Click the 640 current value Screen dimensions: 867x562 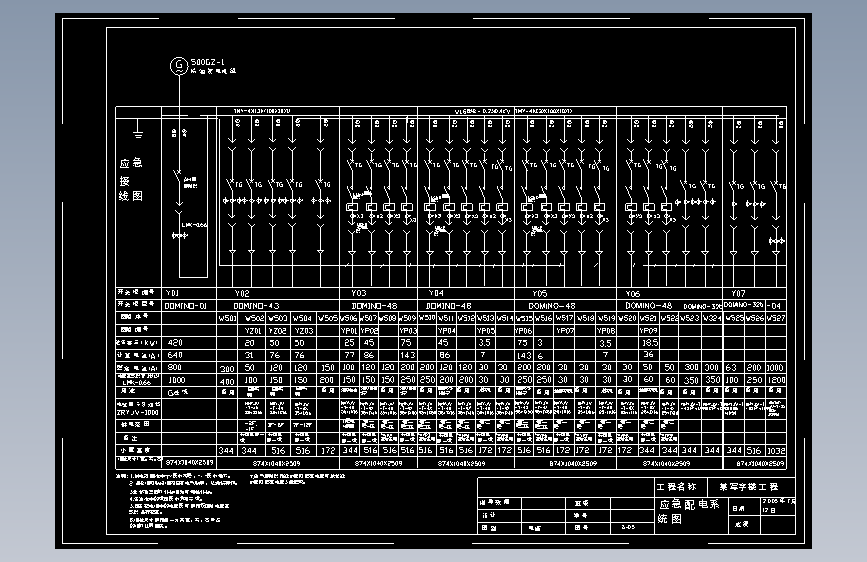click(175, 355)
